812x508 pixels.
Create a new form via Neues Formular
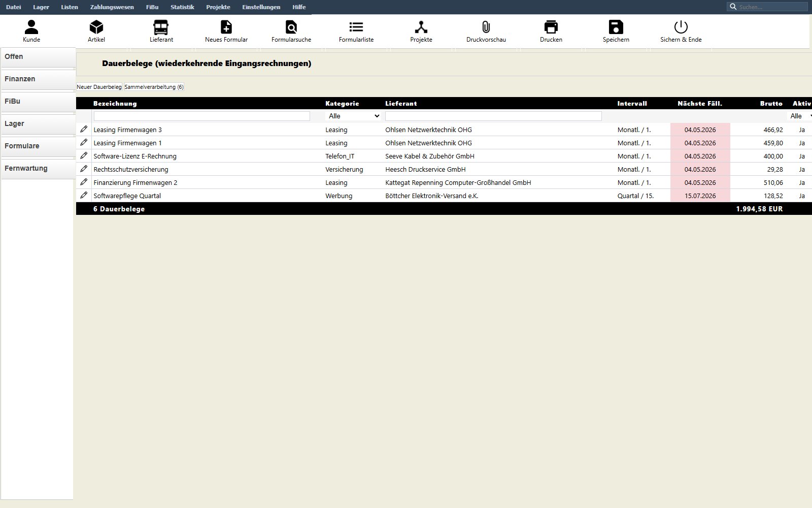pyautogui.click(x=226, y=27)
